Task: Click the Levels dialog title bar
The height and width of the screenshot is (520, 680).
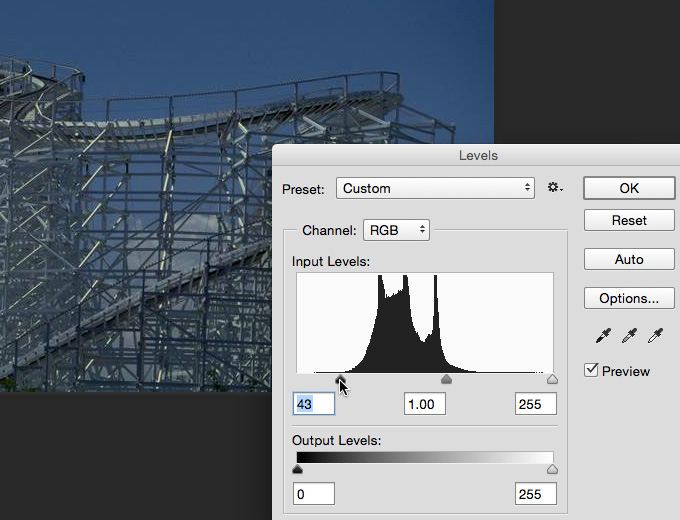Action: click(477, 155)
